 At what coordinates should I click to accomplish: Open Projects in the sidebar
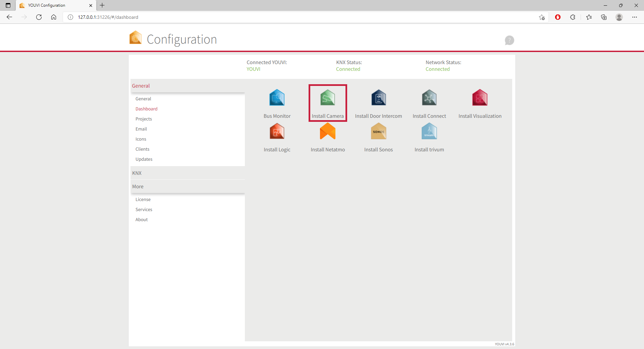pos(144,119)
